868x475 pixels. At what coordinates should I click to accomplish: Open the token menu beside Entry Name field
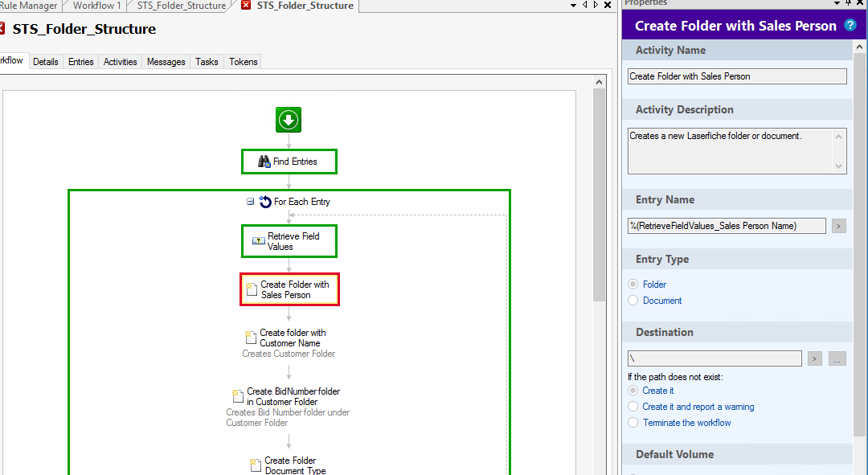click(838, 226)
